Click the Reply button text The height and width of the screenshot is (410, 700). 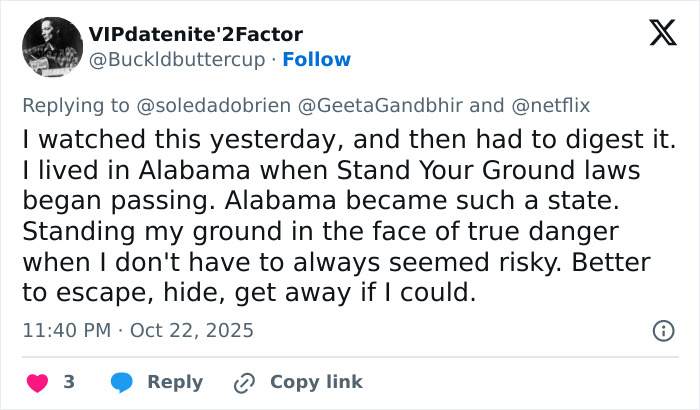(175, 382)
